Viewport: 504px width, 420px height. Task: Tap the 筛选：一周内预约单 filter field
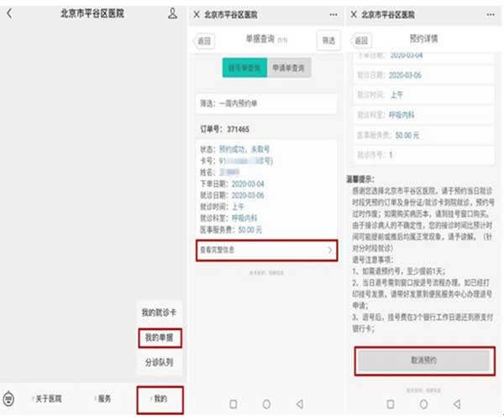click(265, 104)
